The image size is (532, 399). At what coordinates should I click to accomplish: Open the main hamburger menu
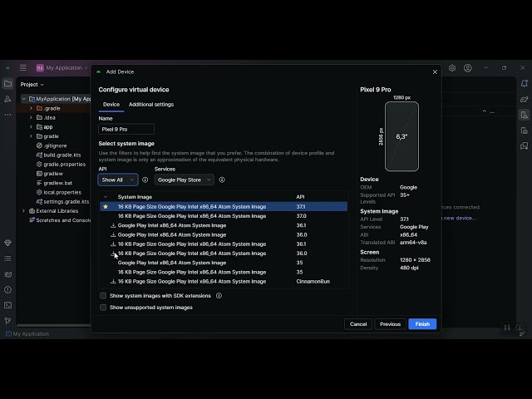22,68
